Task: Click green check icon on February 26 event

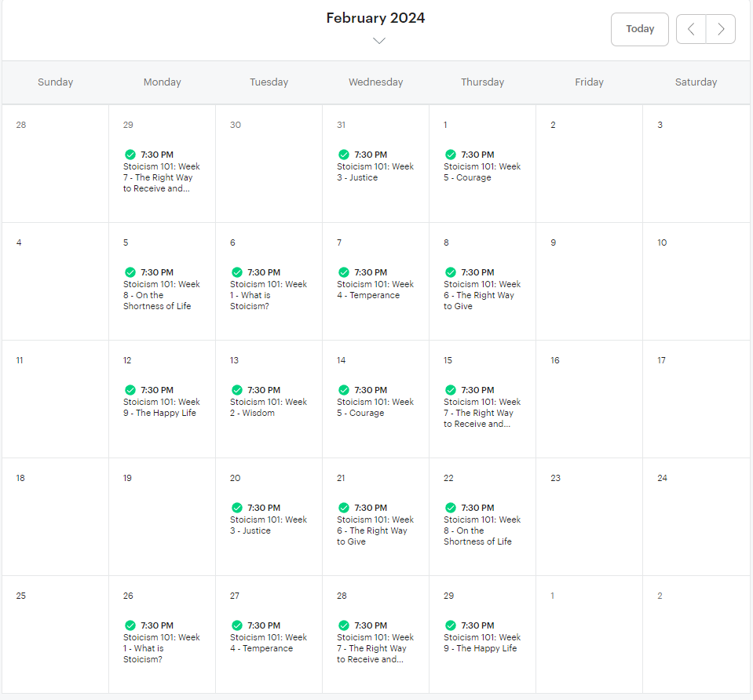Action: pos(130,625)
